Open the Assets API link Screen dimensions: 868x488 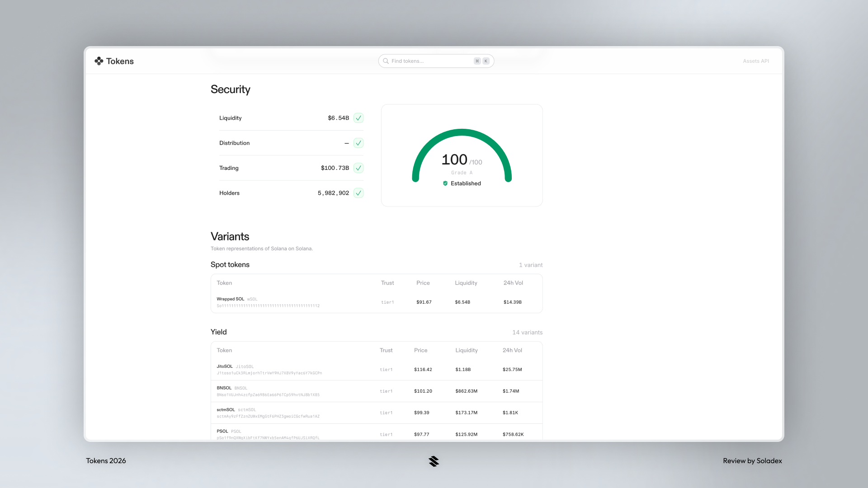click(755, 61)
